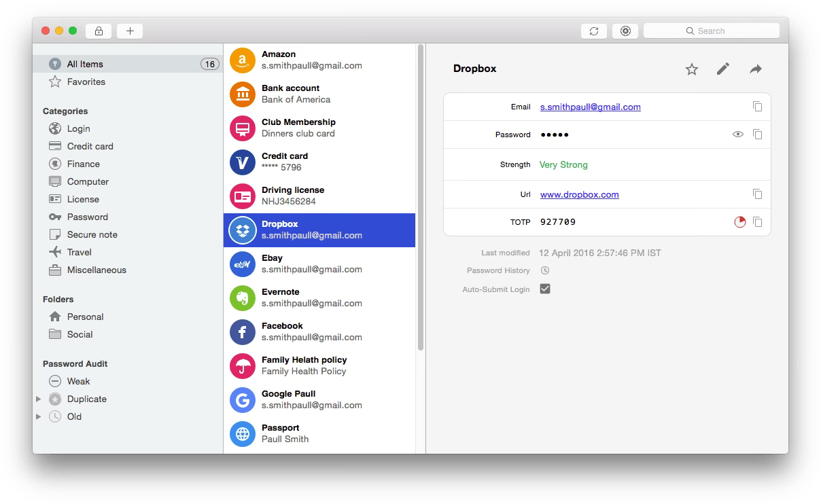Edit Dropbox entry with the pencil icon
Screen dimensions: 821x504
click(x=723, y=69)
